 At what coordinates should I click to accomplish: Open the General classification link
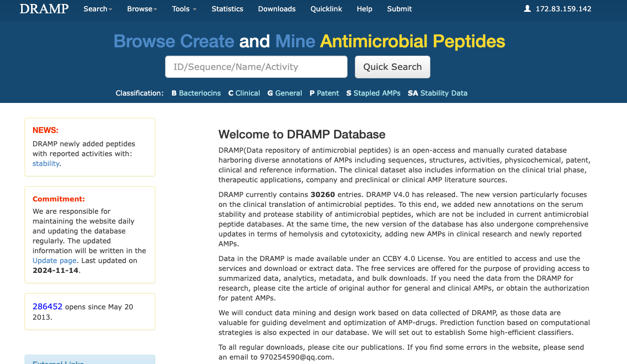288,93
